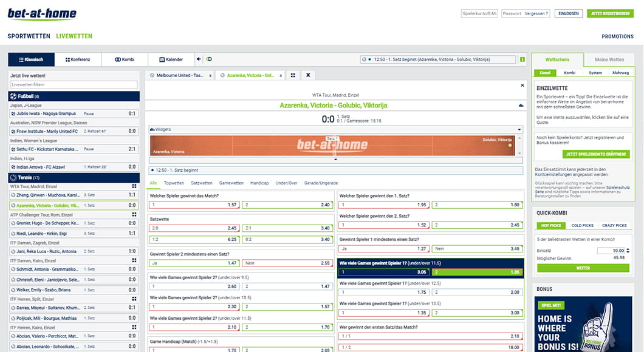Select Einzel bet type

(545, 73)
